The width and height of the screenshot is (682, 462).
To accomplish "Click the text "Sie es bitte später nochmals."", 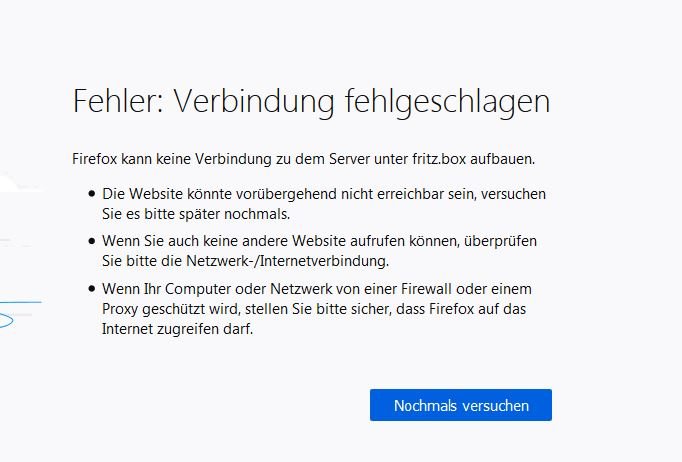I will coord(186,213).
